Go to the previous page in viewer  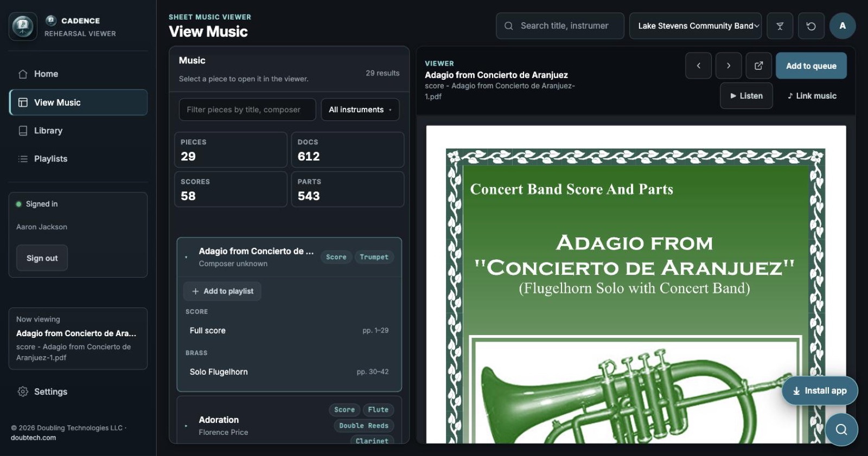698,66
